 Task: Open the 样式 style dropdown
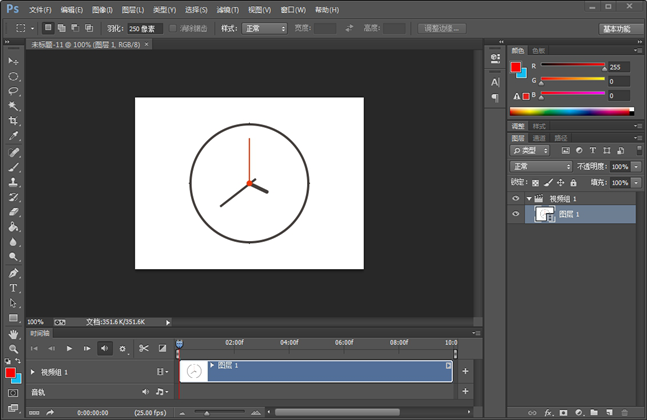264,28
